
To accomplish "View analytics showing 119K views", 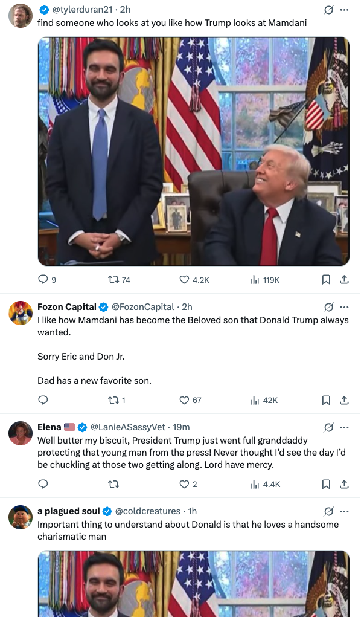I will click(255, 280).
